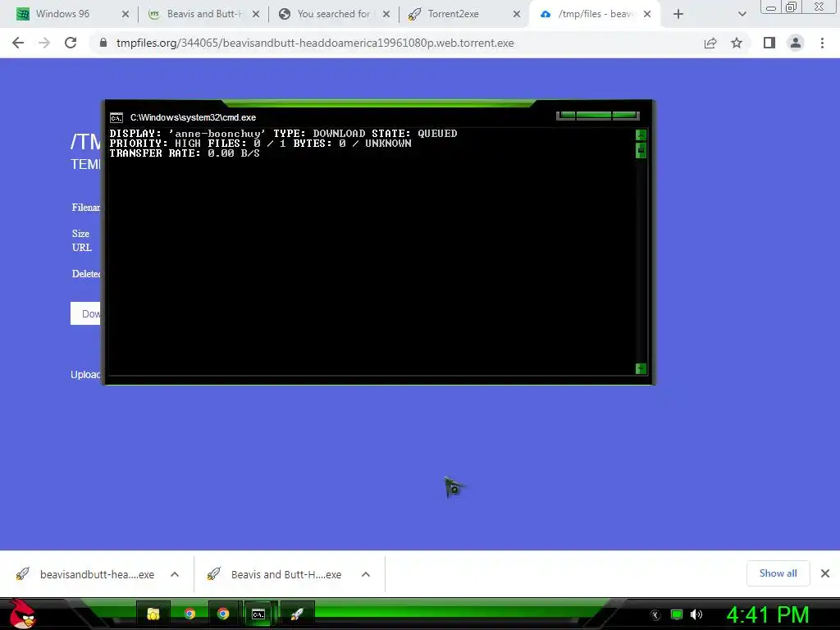The height and width of the screenshot is (630, 840).
Task: Click the PRIORITY: HIGH console line
Action: pos(260,143)
